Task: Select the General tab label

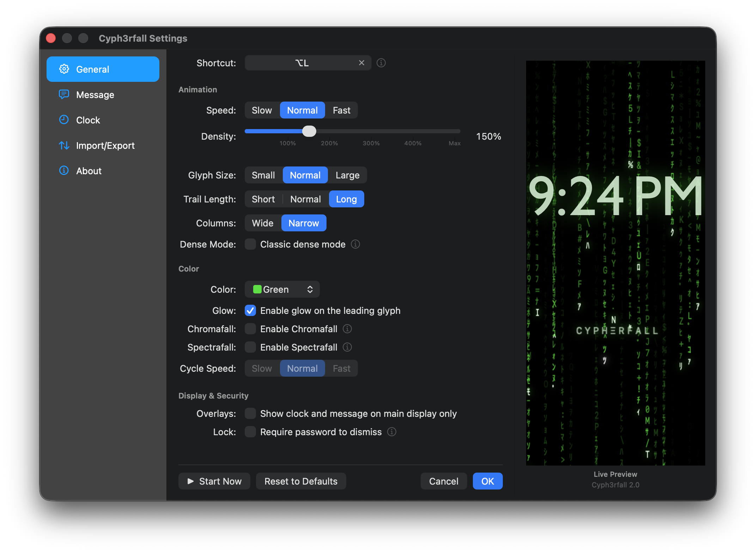Action: [x=93, y=69]
